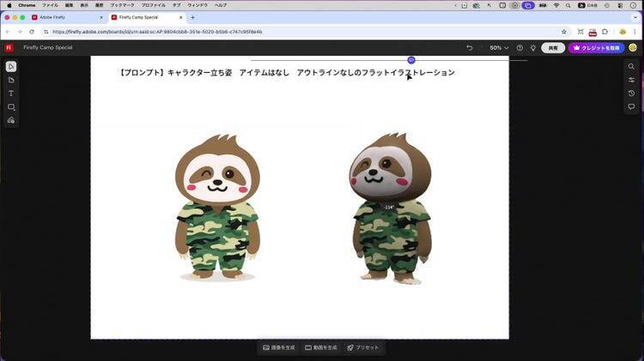644x361 pixels.
Task: Go forward in browser history
Action: (19, 32)
